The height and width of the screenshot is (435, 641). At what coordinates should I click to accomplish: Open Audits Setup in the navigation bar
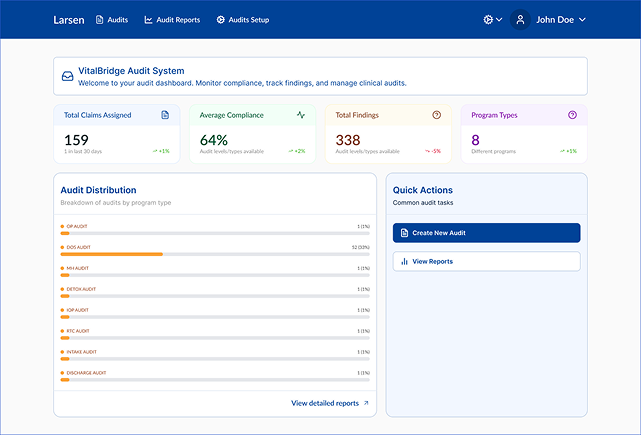coord(243,19)
